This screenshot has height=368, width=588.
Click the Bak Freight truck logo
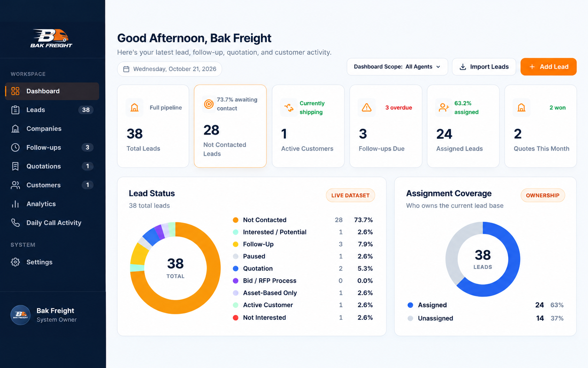[x=51, y=38]
